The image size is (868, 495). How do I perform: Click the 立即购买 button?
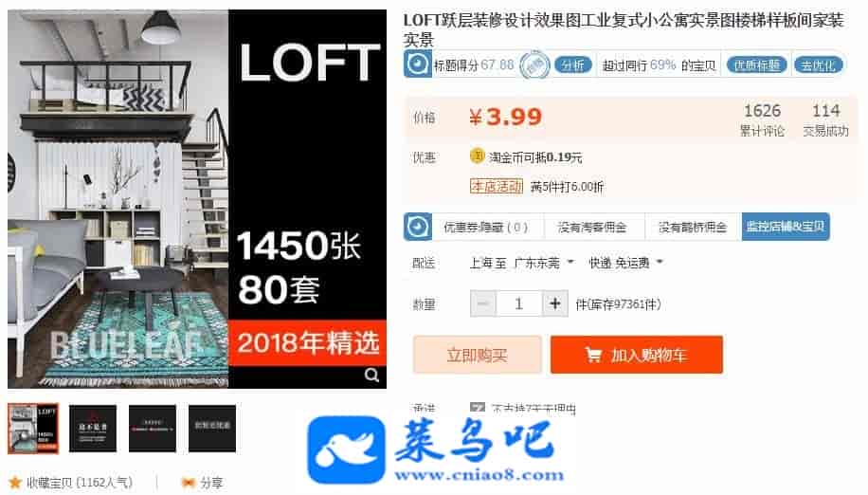coord(478,355)
